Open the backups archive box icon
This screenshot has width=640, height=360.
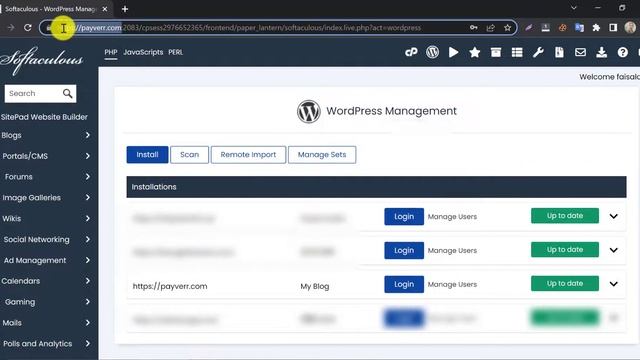tap(496, 52)
